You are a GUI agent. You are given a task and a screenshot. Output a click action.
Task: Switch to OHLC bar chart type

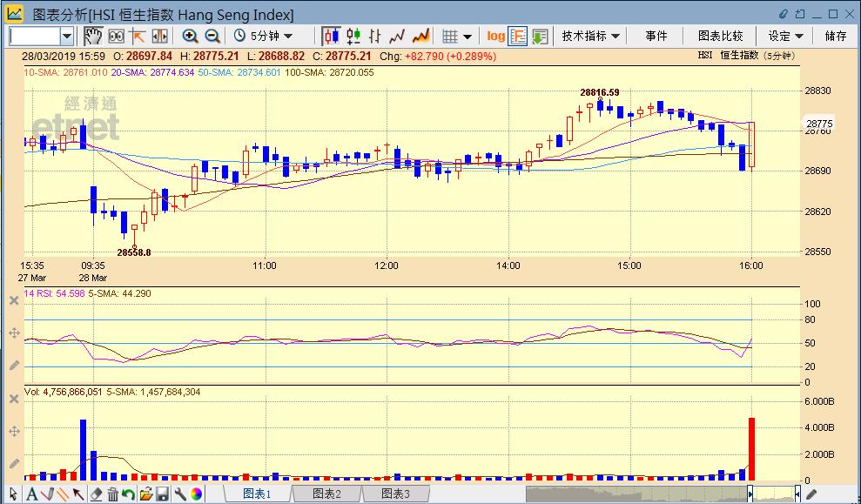375,37
